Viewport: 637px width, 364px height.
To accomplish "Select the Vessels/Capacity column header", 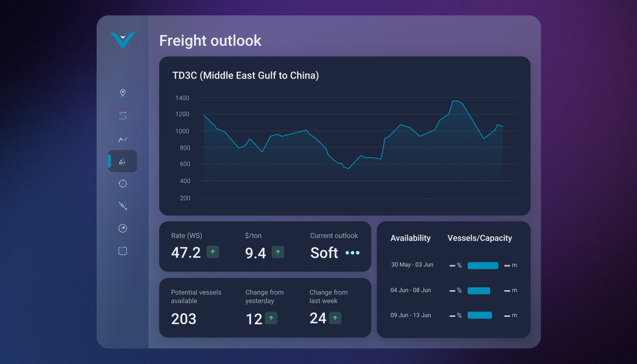I will pyautogui.click(x=479, y=238).
